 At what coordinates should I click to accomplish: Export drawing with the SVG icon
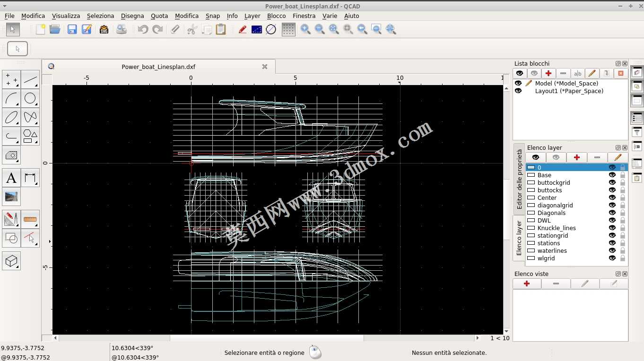[x=104, y=29]
